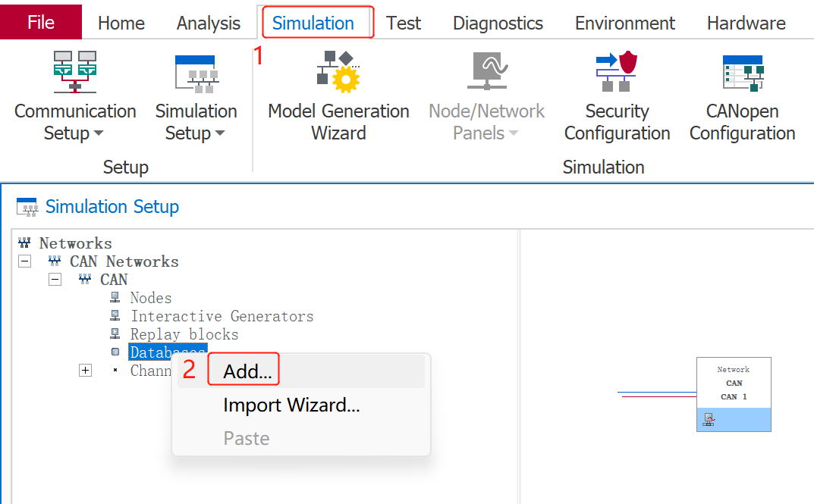Open the Diagnostics ribbon tab
The image size is (814, 504).
(x=498, y=23)
